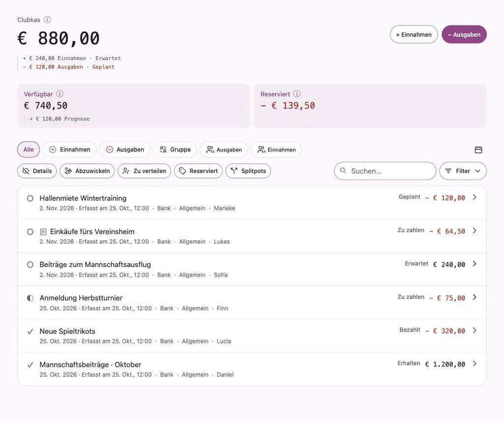Click the info icon beside Reserviert
This screenshot has height=421, width=504.
[297, 94]
